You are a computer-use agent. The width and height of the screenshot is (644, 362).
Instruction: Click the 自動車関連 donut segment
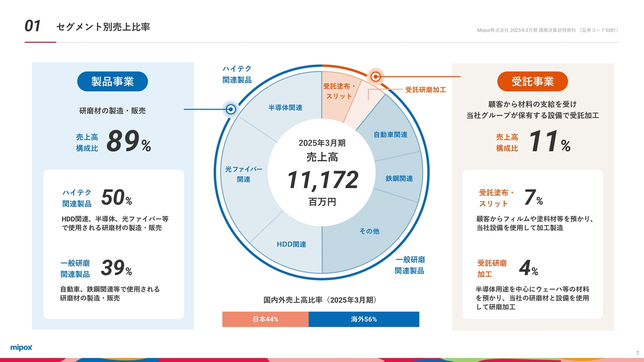(390, 135)
